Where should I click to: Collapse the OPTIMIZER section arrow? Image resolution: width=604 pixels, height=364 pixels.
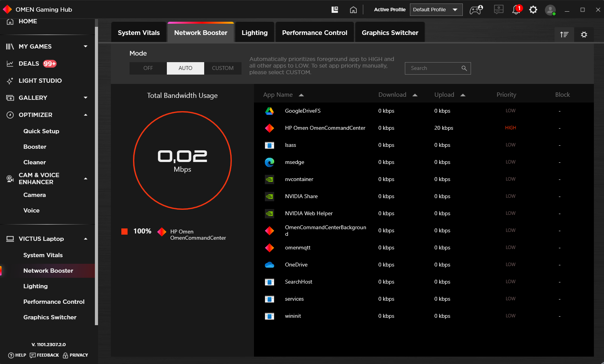tap(86, 115)
